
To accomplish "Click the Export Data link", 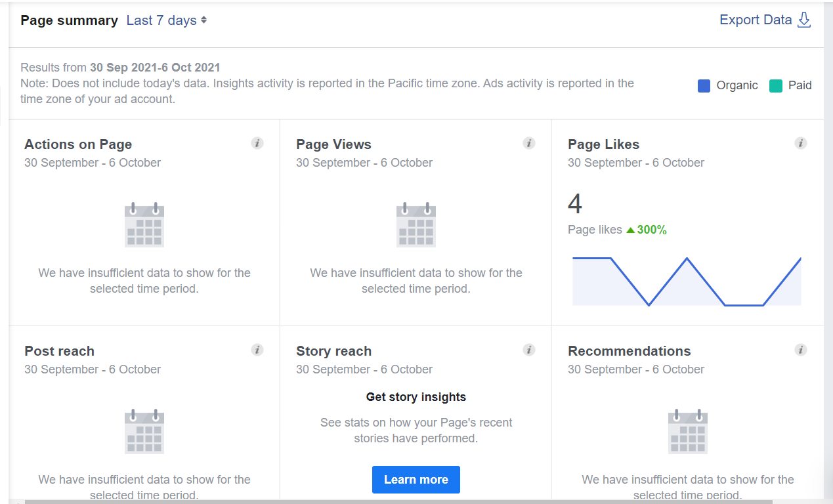I will point(756,20).
